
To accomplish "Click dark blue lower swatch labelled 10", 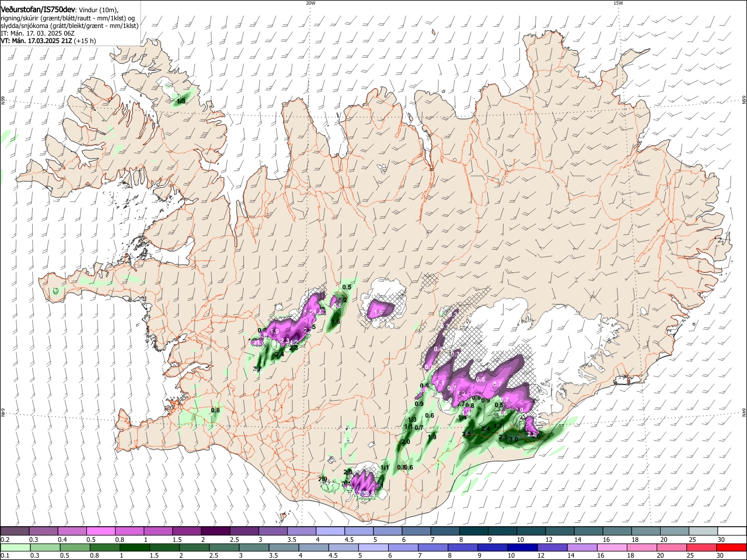I will pos(522,547).
